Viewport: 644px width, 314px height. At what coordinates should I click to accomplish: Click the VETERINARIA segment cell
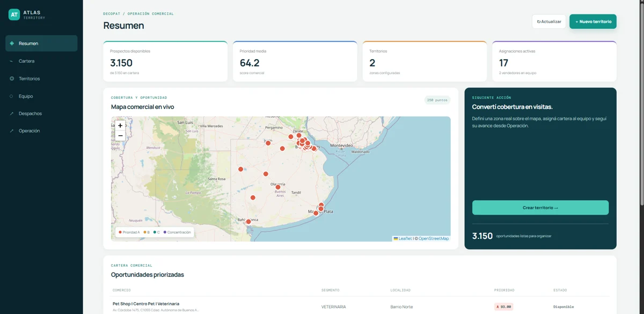334,307
